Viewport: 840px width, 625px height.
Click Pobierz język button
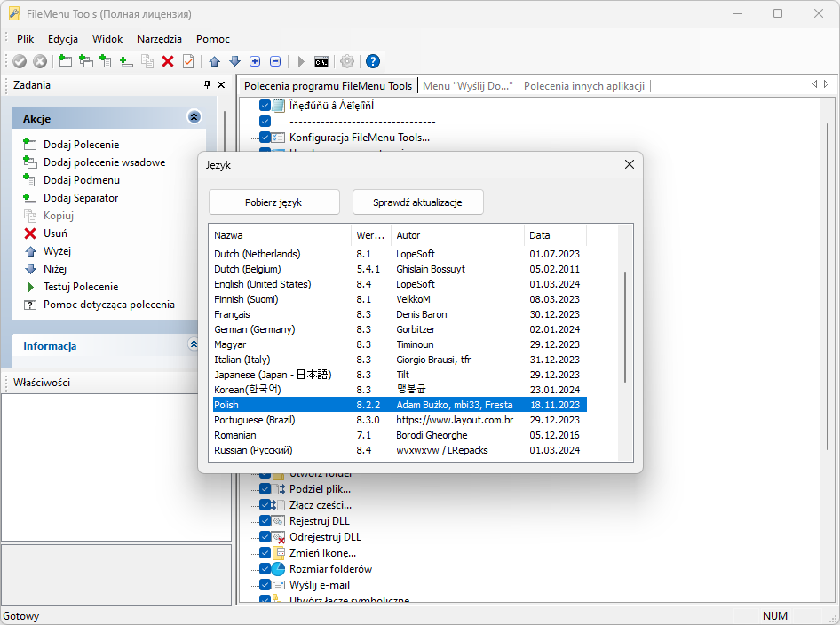point(273,202)
